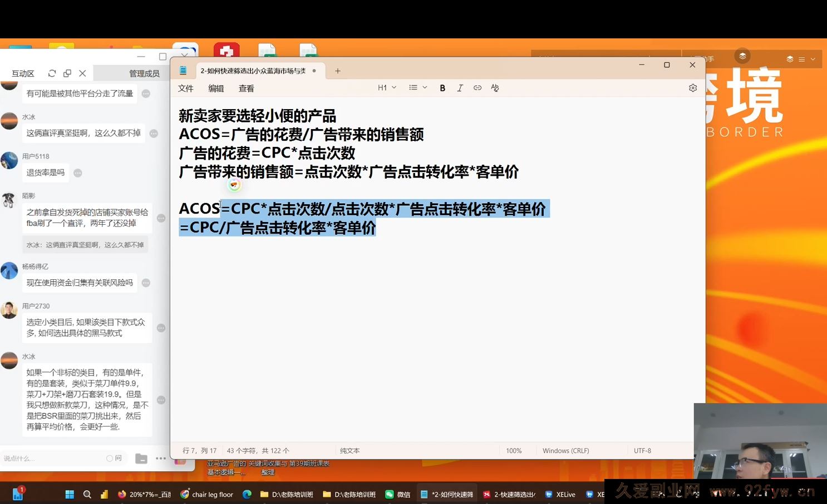Open the 编辑 menu
Viewport: 827px width, 504px height.
216,88
